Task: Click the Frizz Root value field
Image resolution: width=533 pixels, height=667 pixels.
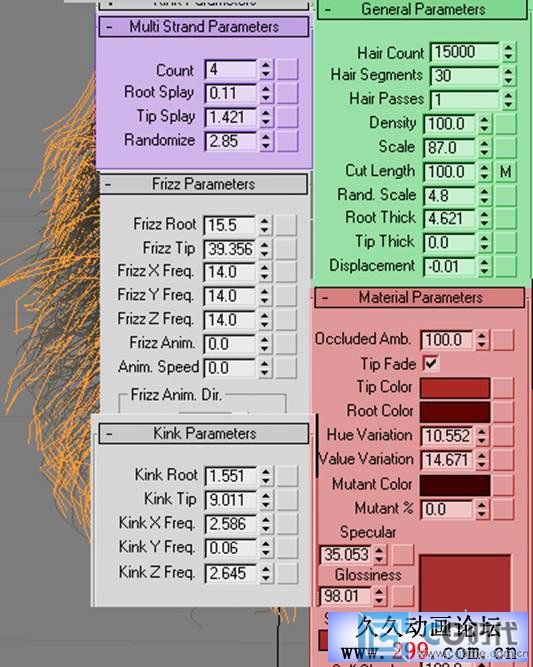Action: point(229,225)
